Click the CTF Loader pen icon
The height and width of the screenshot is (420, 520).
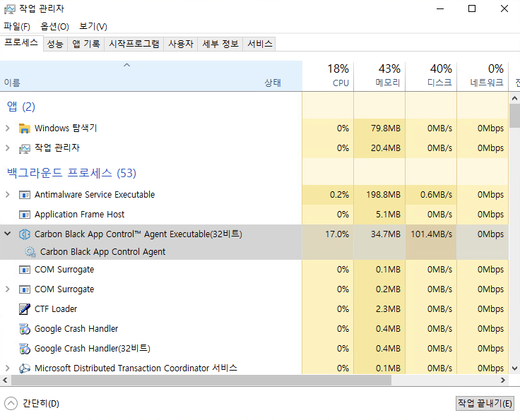pos(25,309)
